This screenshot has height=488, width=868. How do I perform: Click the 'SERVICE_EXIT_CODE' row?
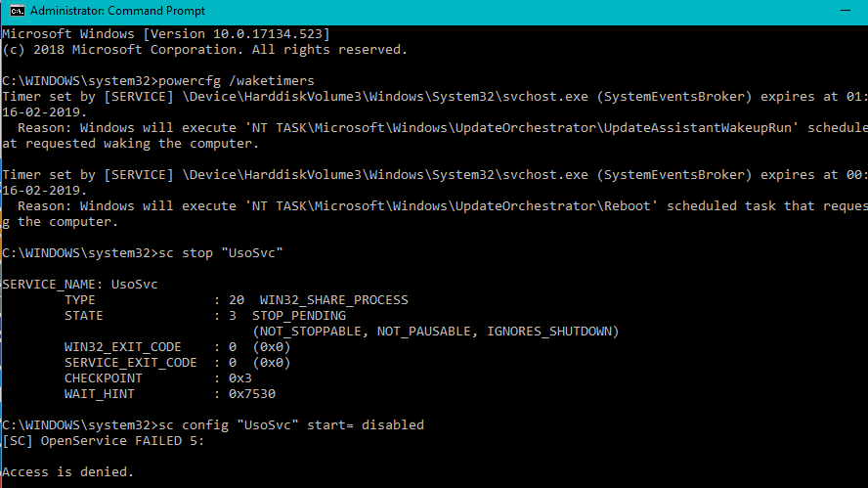pos(177,363)
